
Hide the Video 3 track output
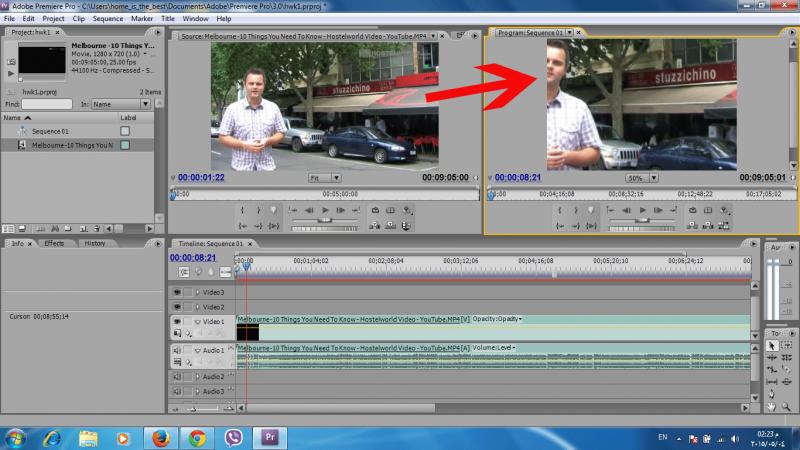click(x=176, y=292)
